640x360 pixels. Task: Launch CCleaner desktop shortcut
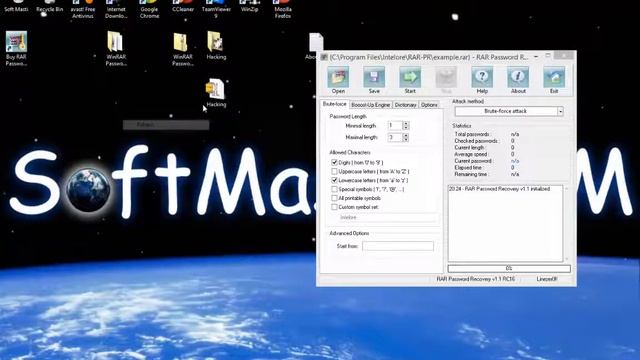(183, 7)
